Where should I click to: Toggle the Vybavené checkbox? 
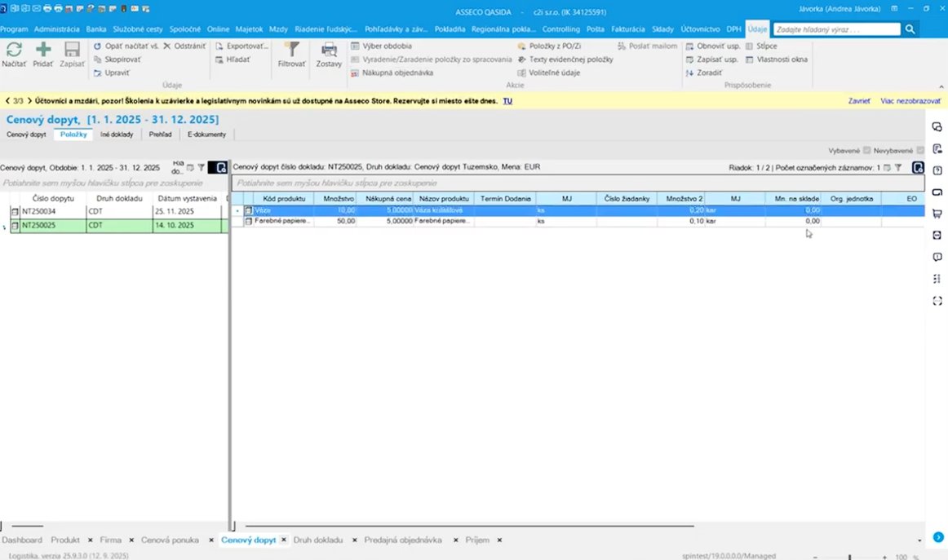click(867, 151)
